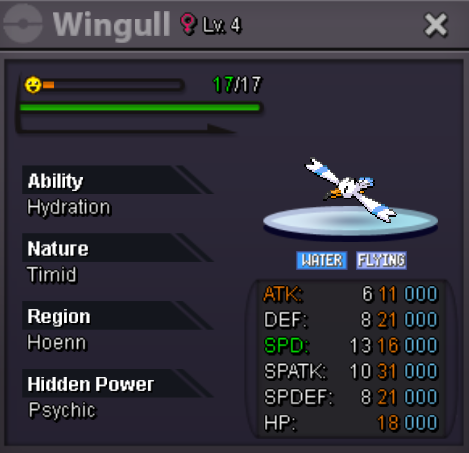The height and width of the screenshot is (453, 469).
Task: Click the Wingull sprite image
Action: [351, 189]
